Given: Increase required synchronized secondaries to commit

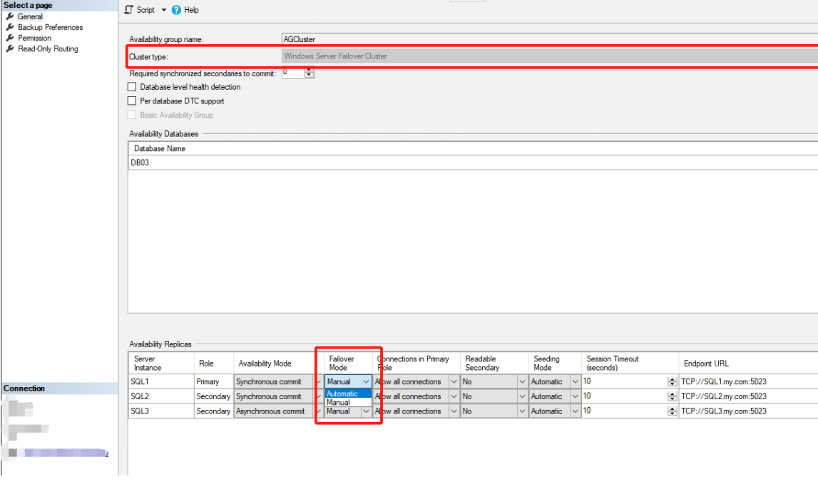Looking at the screenshot, I should [x=310, y=71].
